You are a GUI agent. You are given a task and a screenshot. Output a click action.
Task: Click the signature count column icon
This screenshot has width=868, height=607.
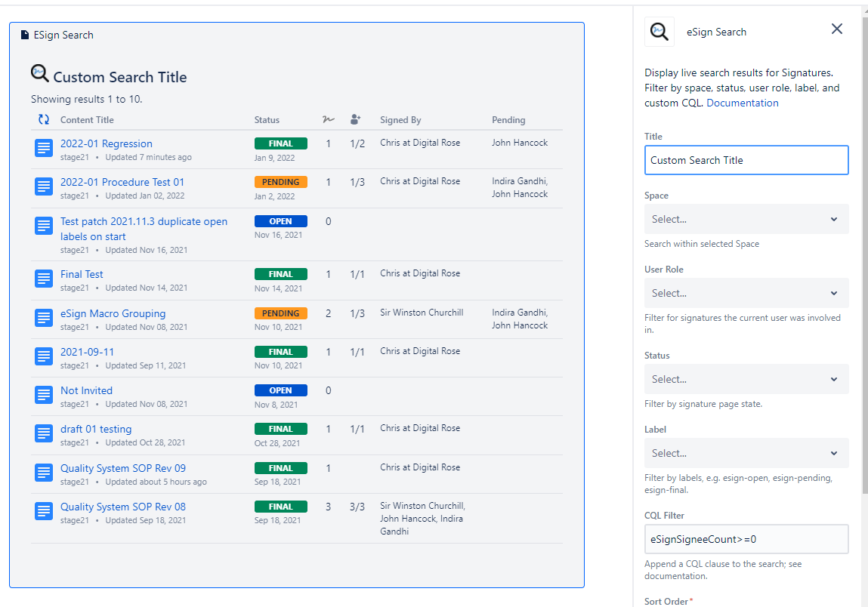pos(328,119)
